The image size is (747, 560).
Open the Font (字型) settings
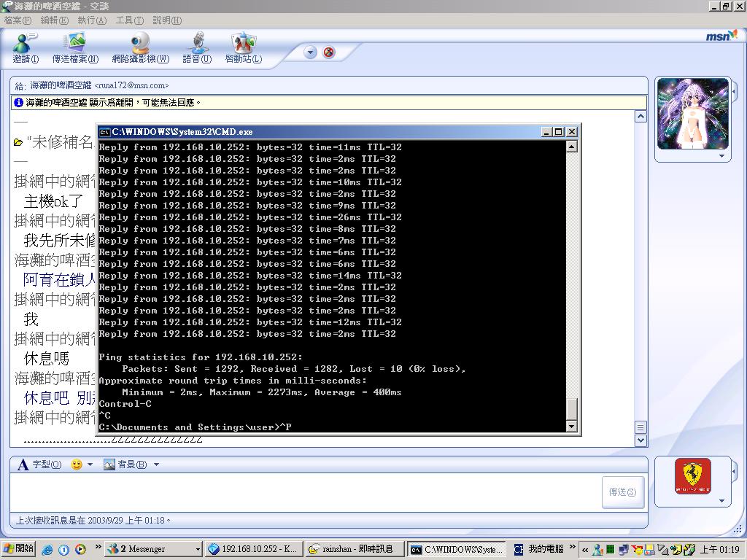40,464
